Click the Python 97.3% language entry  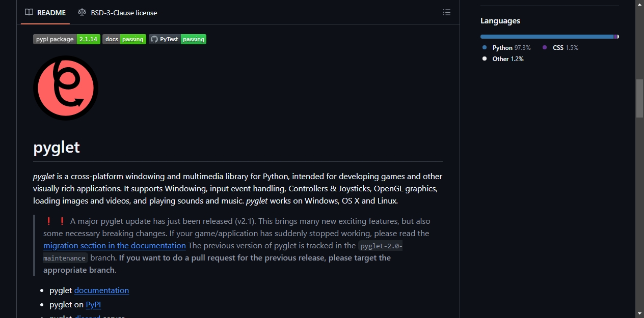pyautogui.click(x=506, y=47)
